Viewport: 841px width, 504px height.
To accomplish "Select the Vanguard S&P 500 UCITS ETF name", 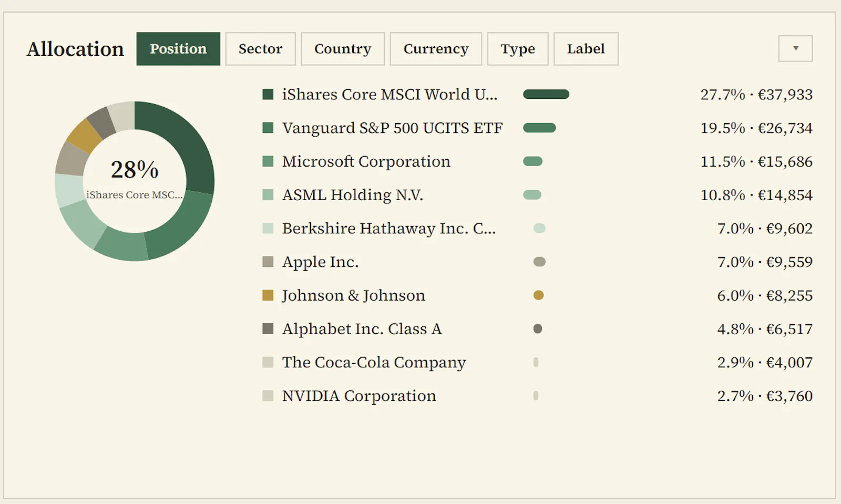I will pyautogui.click(x=393, y=128).
